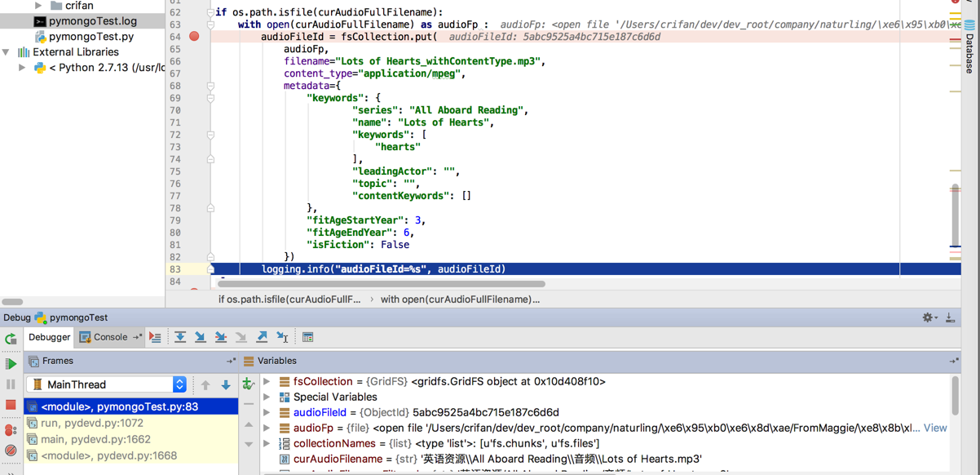This screenshot has width=980, height=475.
Task: Select frame run, pydevd.py:1072
Action: (x=131, y=423)
